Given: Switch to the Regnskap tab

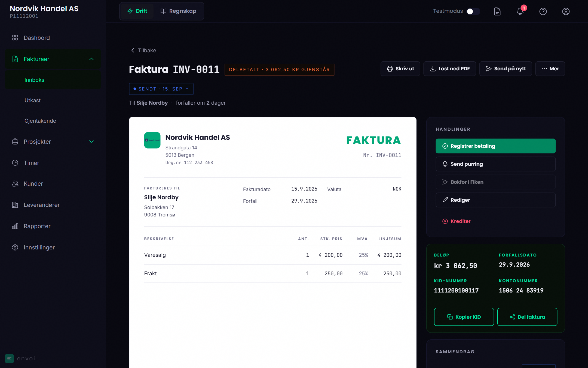Looking at the screenshot, I should coord(179,11).
